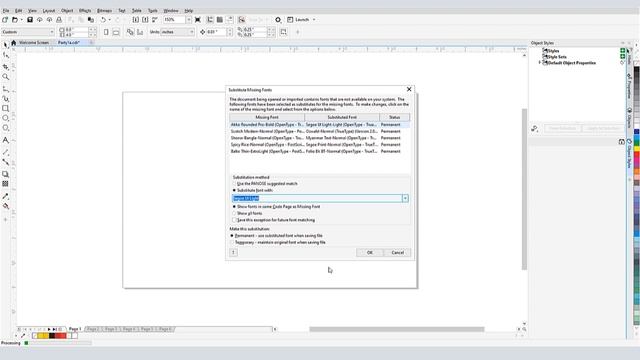The height and width of the screenshot is (360, 640).
Task: Click the Missing Font column header
Action: tap(267, 118)
